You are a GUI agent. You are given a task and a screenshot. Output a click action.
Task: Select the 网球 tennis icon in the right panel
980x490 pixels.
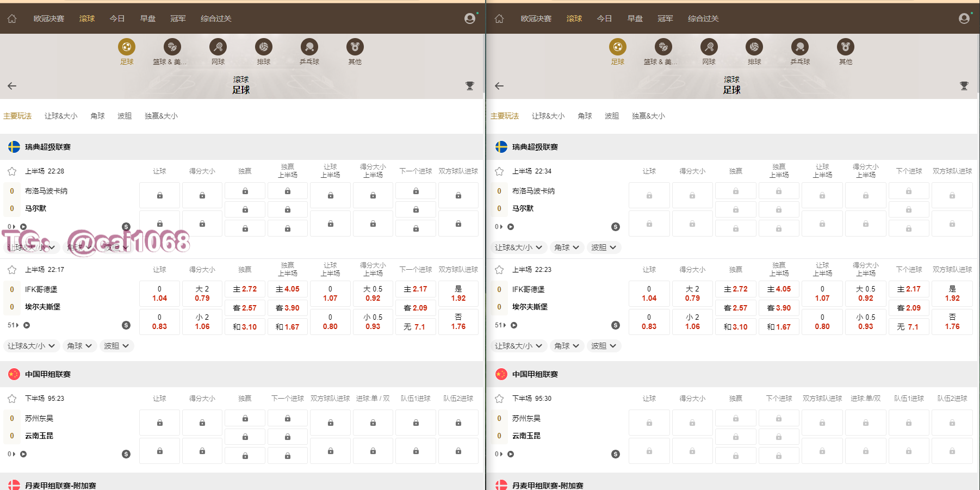click(709, 47)
